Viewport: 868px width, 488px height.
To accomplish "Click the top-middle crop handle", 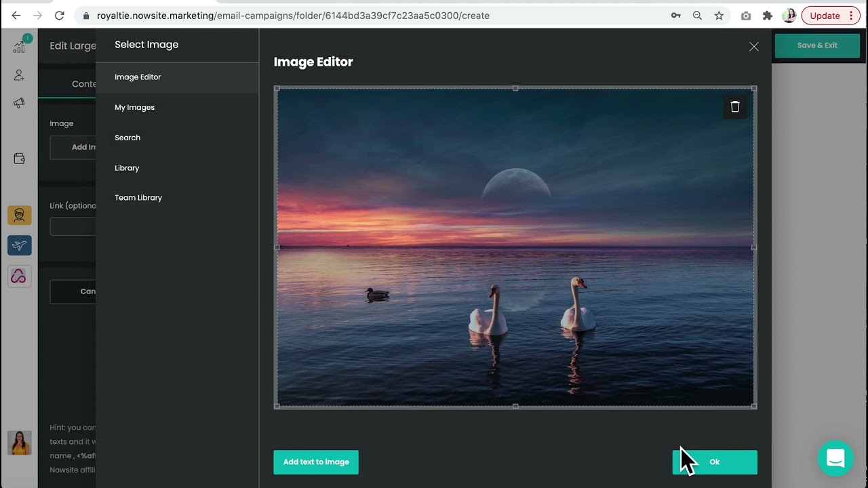I will click(515, 88).
